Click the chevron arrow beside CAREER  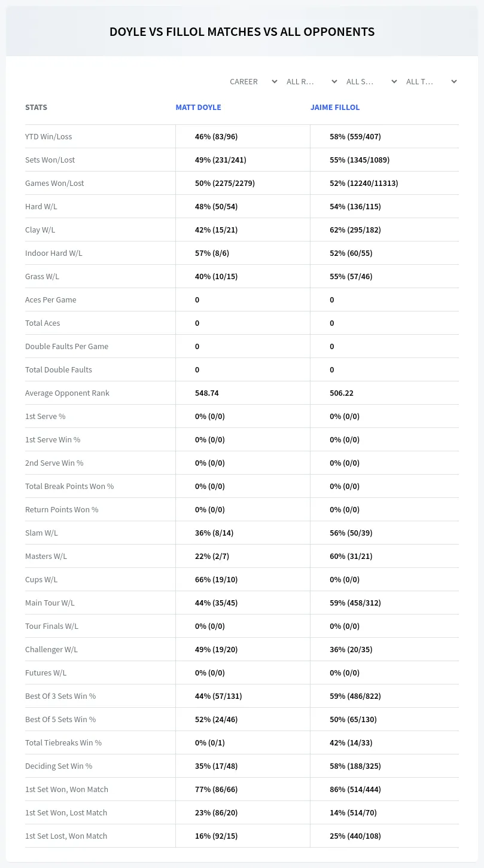point(275,81)
